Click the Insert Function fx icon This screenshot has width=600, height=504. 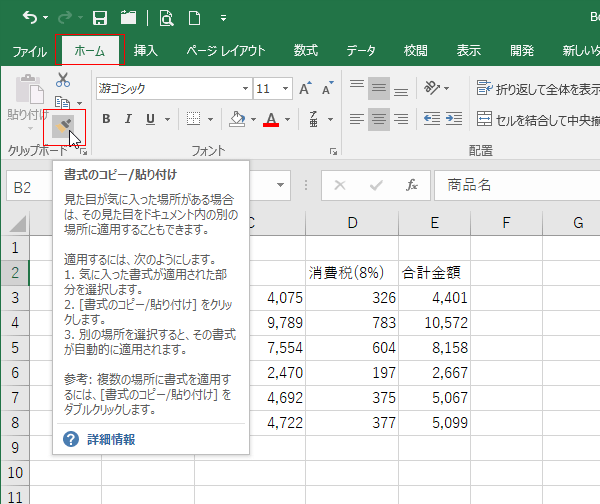point(411,186)
